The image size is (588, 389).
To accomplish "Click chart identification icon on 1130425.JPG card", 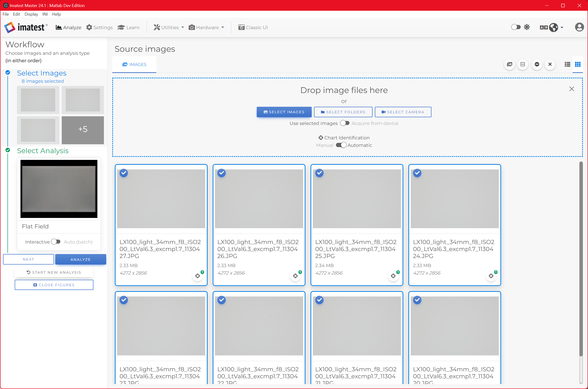I will (393, 276).
